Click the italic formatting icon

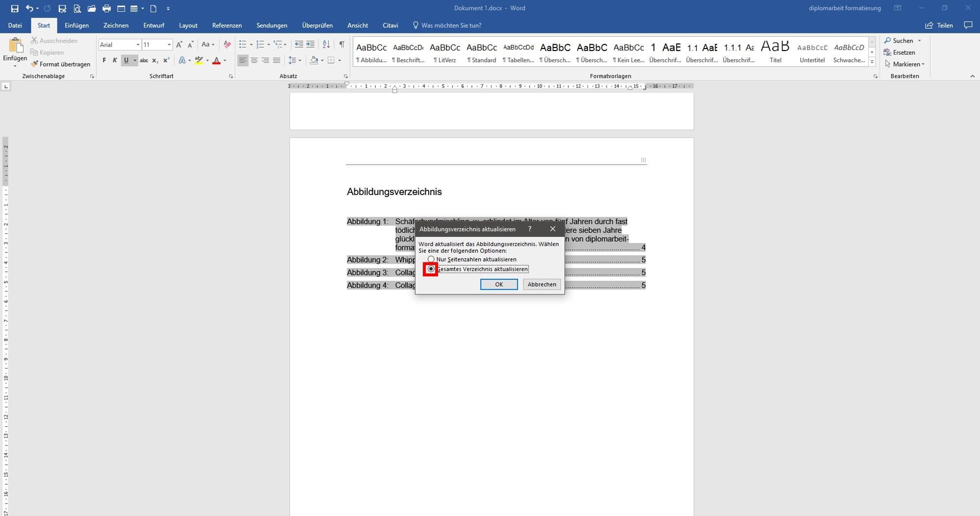[x=115, y=60]
